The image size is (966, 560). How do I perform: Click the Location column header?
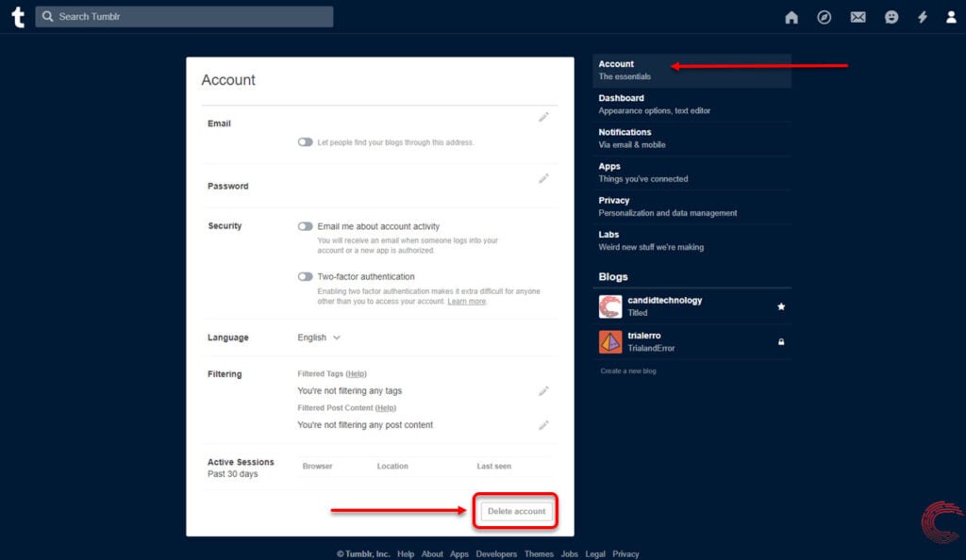tap(392, 466)
